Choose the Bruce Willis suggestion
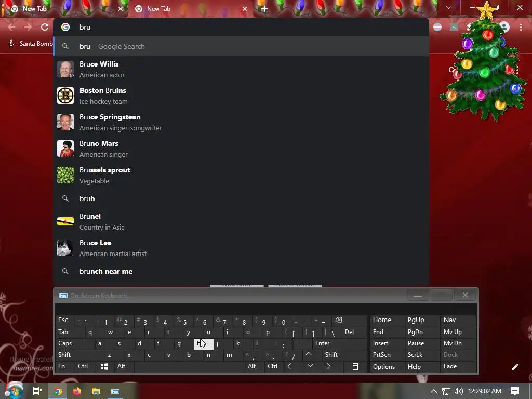Screen dimensions: 532x399 coord(241,69)
